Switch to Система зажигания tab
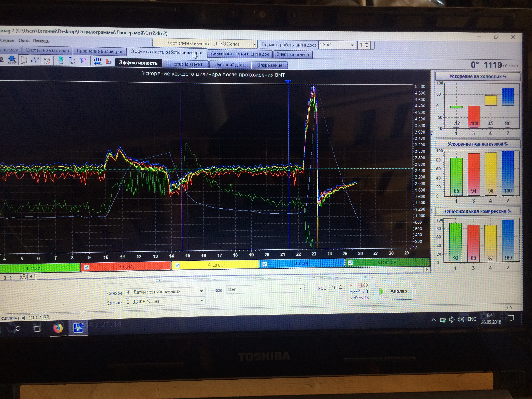This screenshot has width=532, height=399. click(x=47, y=51)
